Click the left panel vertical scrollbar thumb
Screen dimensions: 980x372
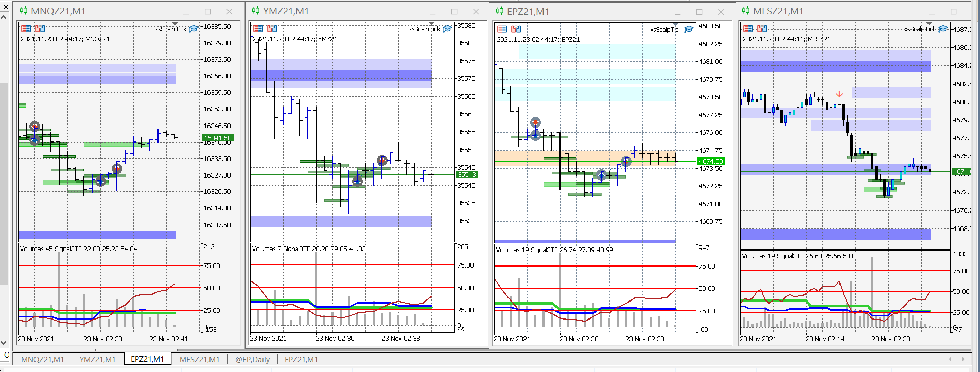(4, 184)
